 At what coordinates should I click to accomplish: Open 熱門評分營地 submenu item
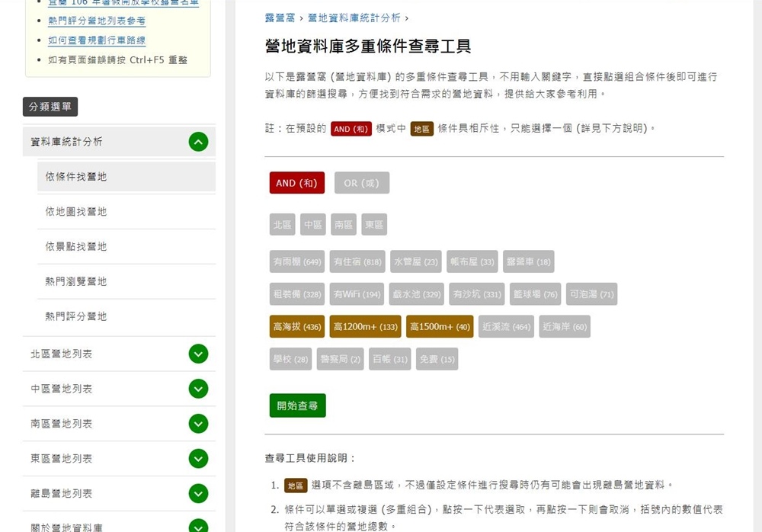[126, 316]
